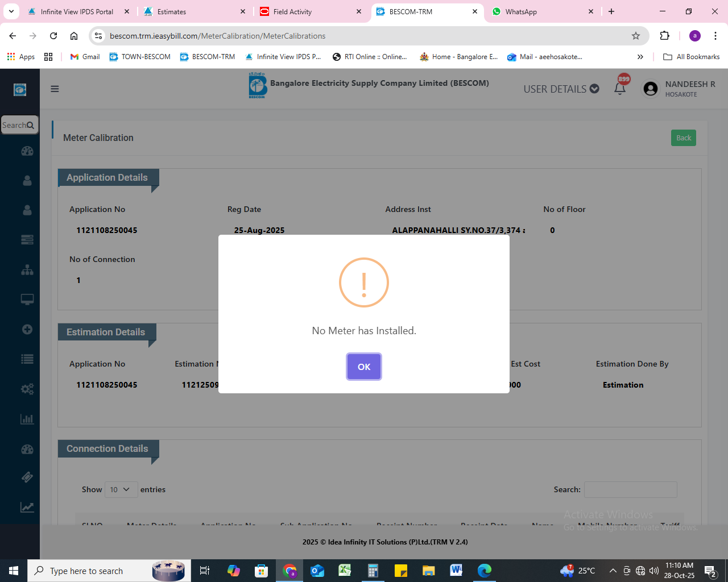Expand the USER DETAILS dropdown
728x582 pixels.
point(561,89)
